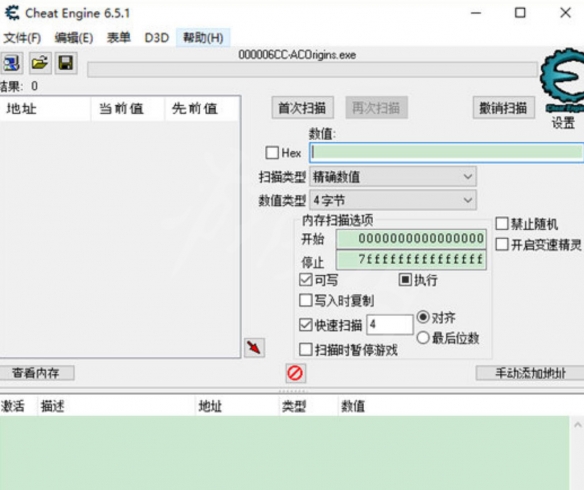Toggle the 执行 checkbox
The image size is (584, 490).
tap(405, 280)
